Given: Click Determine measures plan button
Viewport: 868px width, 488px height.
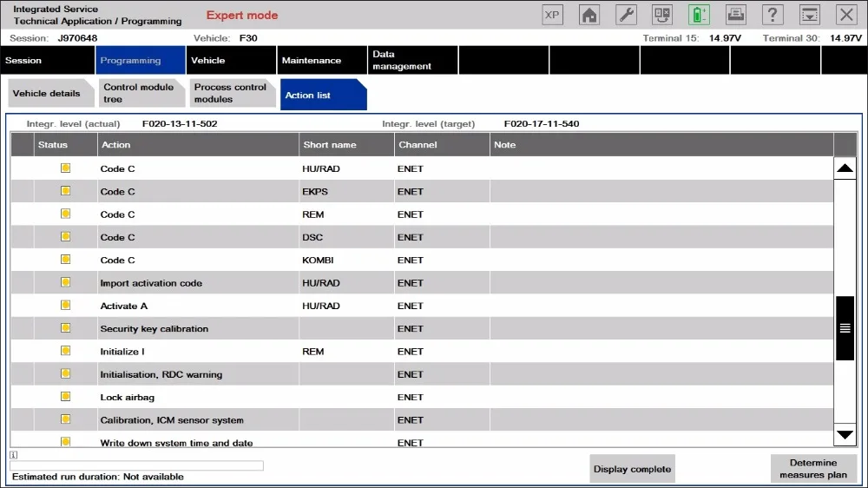Looking at the screenshot, I should click(x=814, y=469).
